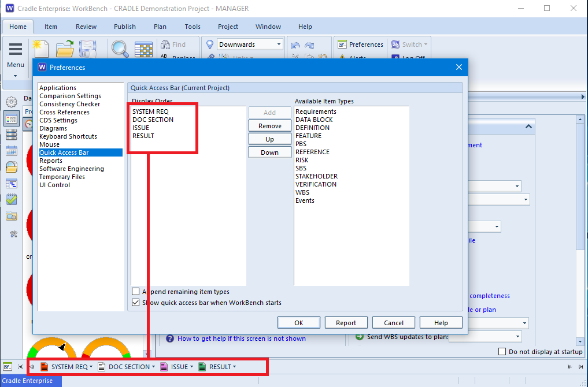
Task: Select DOC SECTION in Display Order list
Action: point(153,120)
